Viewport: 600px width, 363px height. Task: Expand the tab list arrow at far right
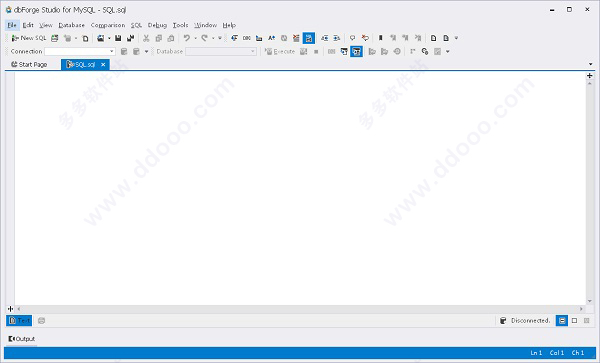[590, 64]
